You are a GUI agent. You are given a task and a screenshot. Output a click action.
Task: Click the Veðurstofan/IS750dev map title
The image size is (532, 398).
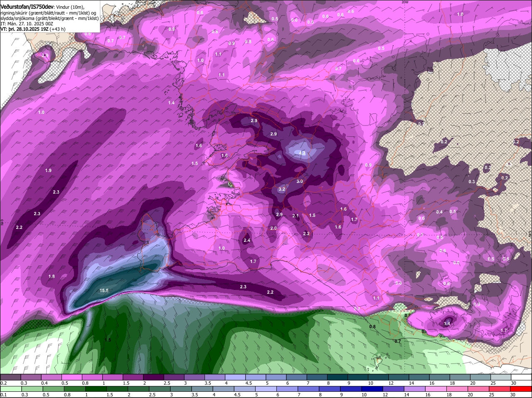27,7
